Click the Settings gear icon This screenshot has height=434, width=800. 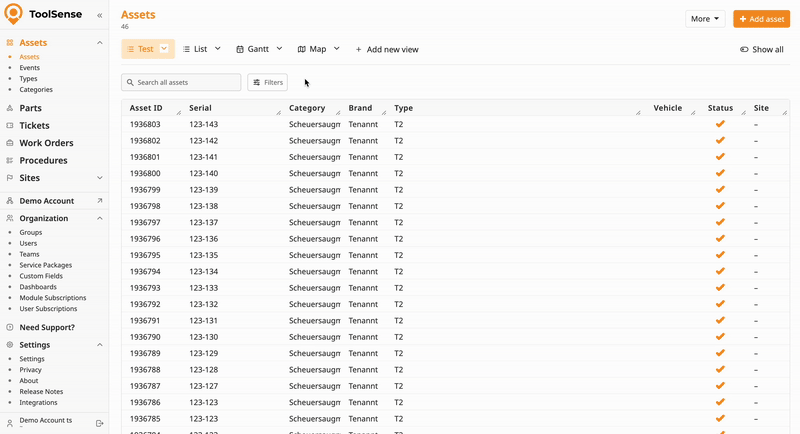click(10, 345)
